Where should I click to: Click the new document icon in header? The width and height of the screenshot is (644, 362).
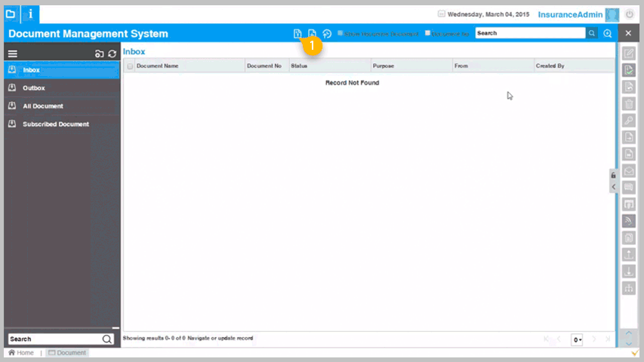297,34
